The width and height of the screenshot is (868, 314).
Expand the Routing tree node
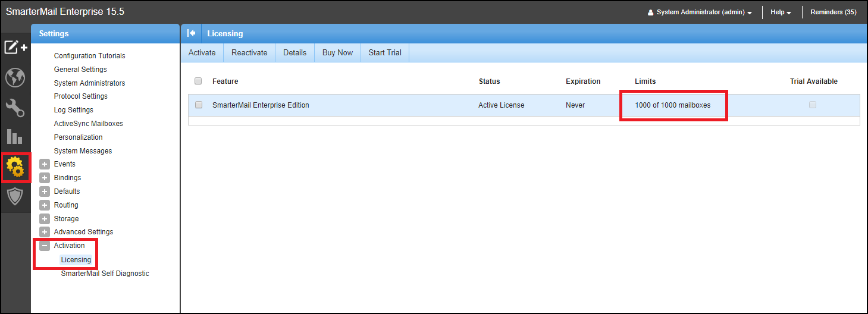click(x=45, y=205)
